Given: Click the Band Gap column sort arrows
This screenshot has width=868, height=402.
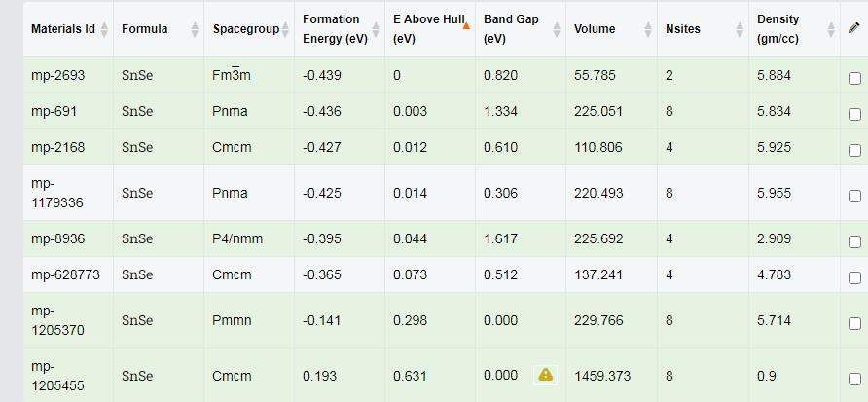Looking at the screenshot, I should (558, 29).
